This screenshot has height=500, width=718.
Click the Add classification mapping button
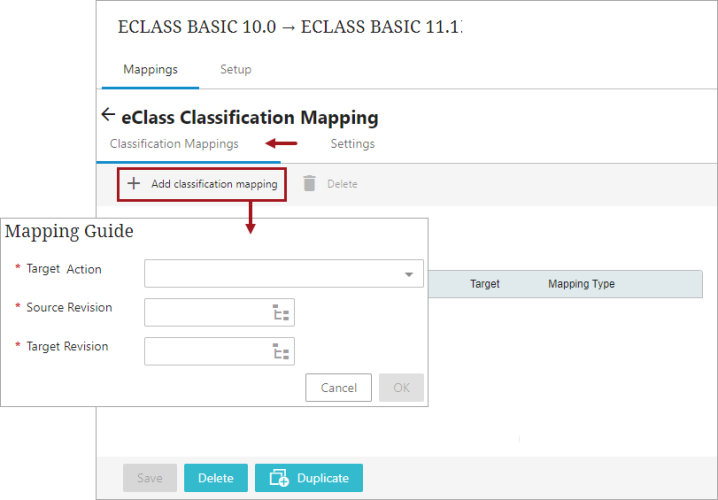tap(202, 184)
